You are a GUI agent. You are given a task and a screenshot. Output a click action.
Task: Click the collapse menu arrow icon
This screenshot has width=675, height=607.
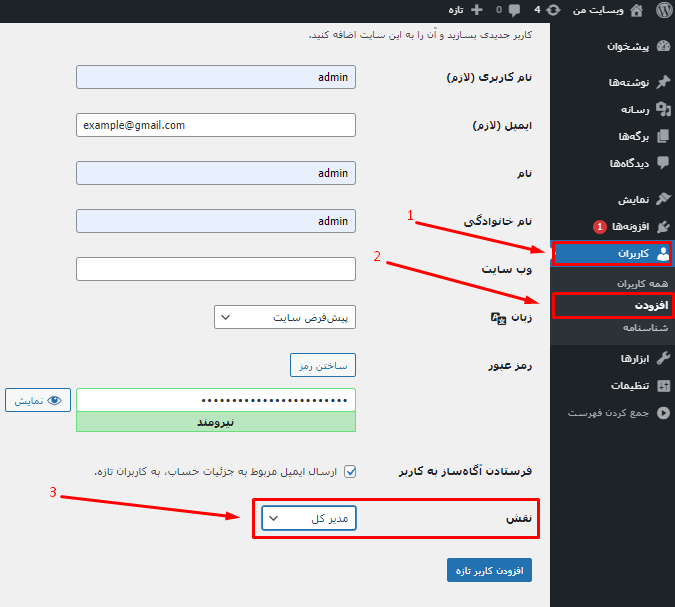tap(663, 413)
